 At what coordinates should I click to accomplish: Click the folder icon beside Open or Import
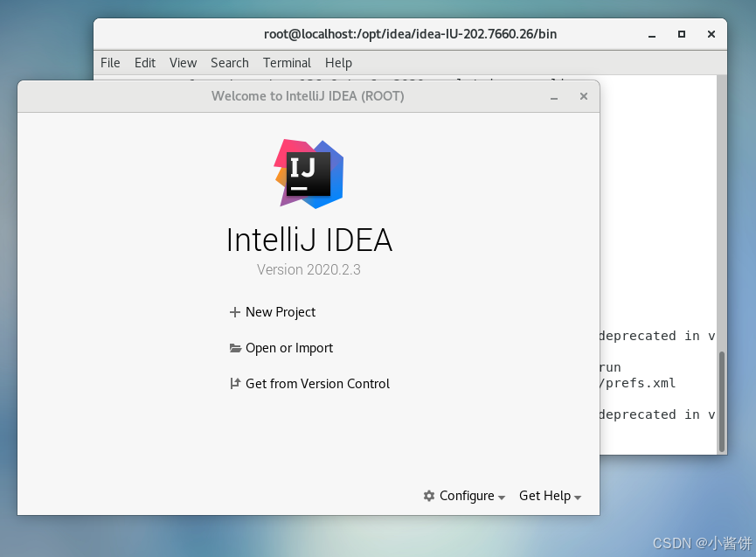tap(235, 348)
